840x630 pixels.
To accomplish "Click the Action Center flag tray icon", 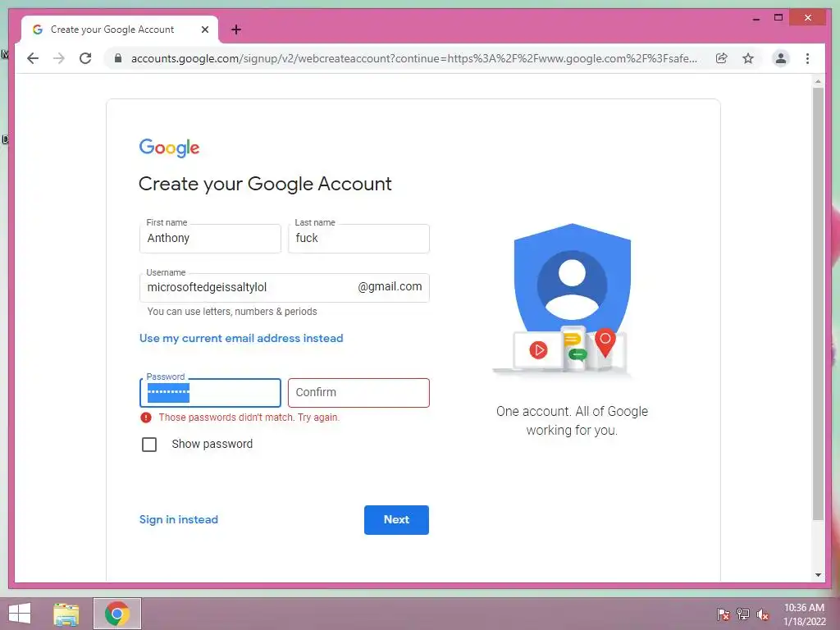I will [723, 614].
